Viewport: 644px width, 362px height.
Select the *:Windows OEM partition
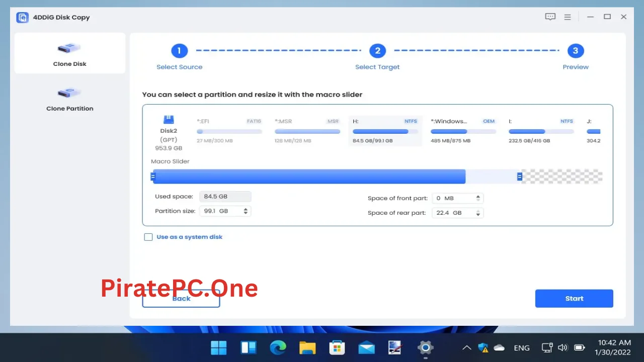pyautogui.click(x=463, y=131)
